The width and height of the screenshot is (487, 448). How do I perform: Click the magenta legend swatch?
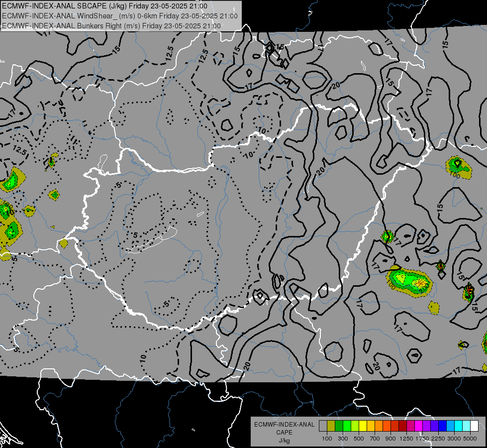pos(418,426)
